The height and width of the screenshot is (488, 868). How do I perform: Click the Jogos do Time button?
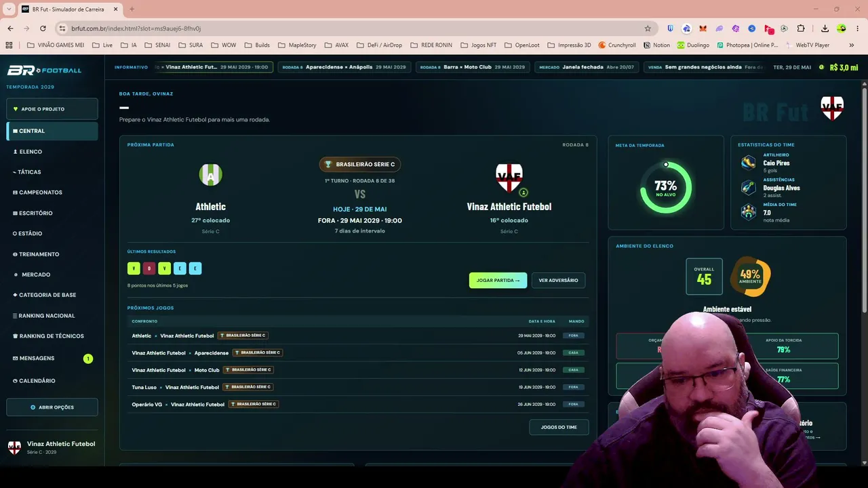pos(559,427)
